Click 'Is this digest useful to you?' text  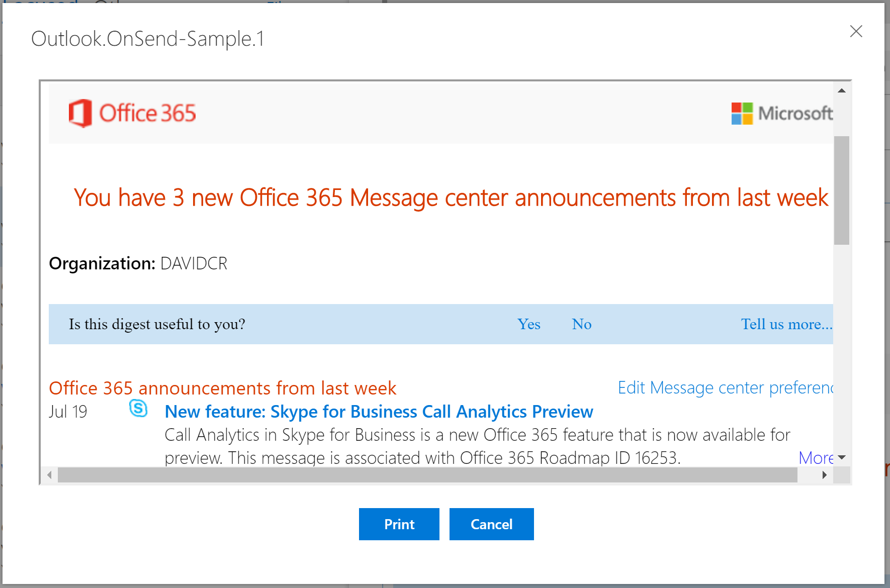click(x=157, y=324)
